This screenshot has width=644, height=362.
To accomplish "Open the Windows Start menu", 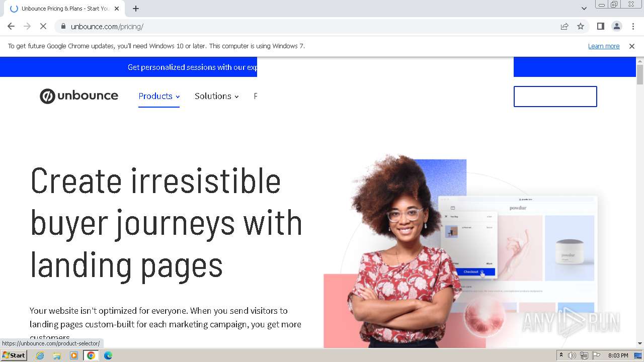I will coord(14,355).
